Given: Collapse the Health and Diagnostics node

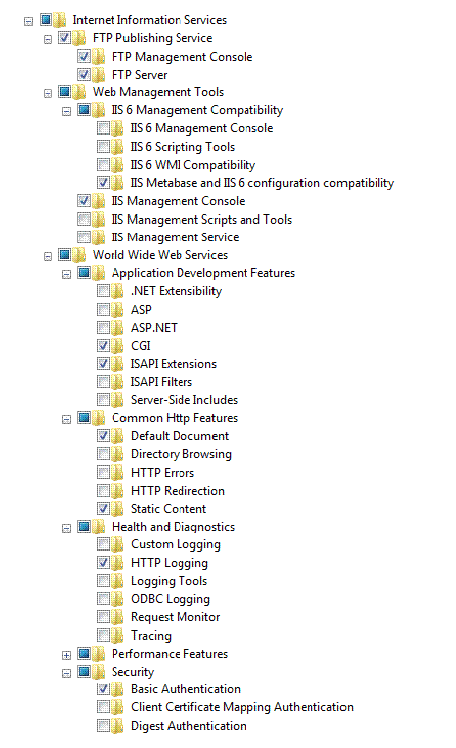Looking at the screenshot, I should pyautogui.click(x=67, y=529).
